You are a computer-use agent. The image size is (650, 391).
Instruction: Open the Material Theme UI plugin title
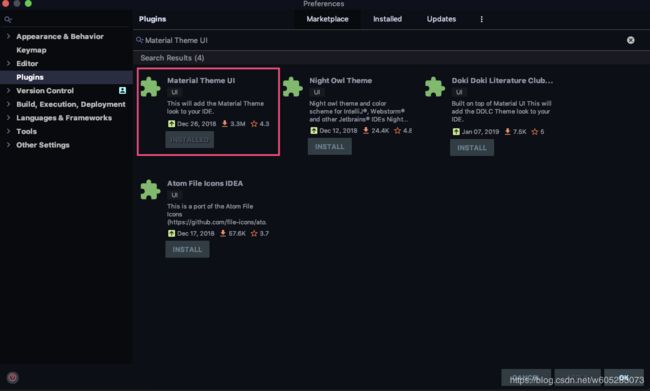(x=201, y=80)
